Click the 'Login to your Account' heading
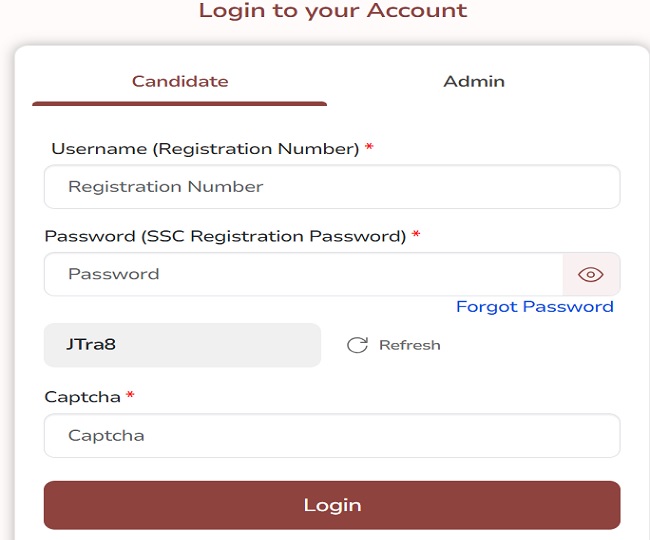This screenshot has width=650, height=540. click(332, 12)
